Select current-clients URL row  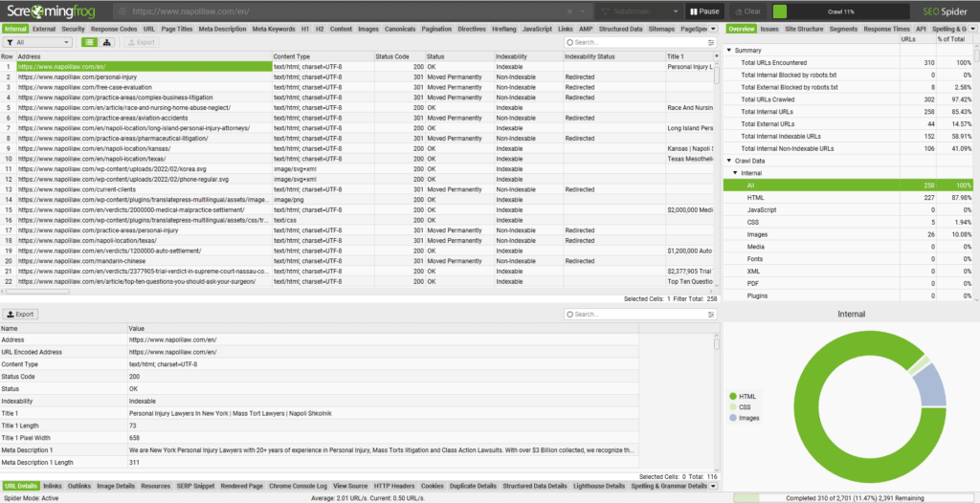click(x=356, y=189)
